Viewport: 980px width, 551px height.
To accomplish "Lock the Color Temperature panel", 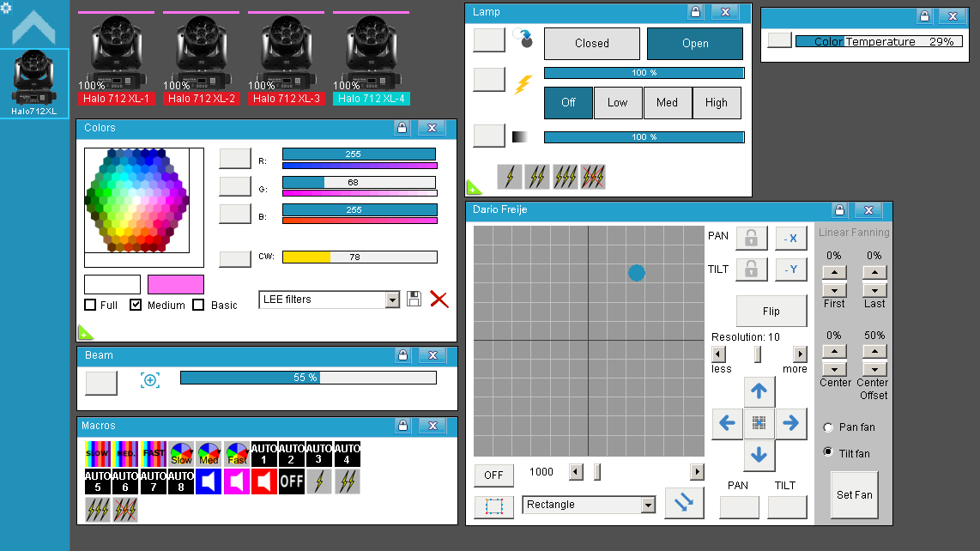I will pyautogui.click(x=924, y=16).
